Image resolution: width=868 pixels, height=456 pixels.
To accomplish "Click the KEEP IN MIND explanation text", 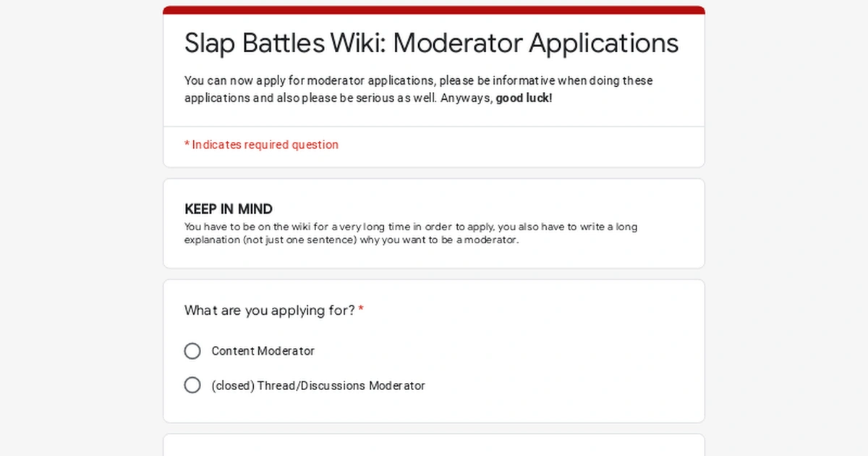I will 410,233.
